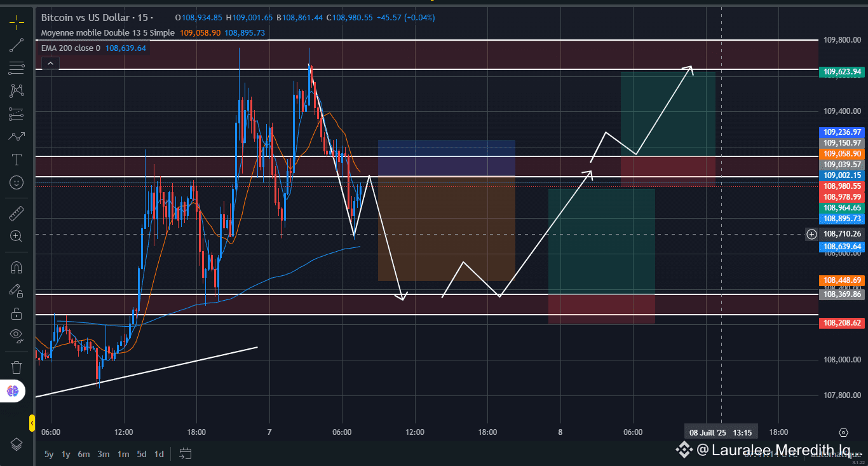Switch the chart range to 6m

click(84, 454)
